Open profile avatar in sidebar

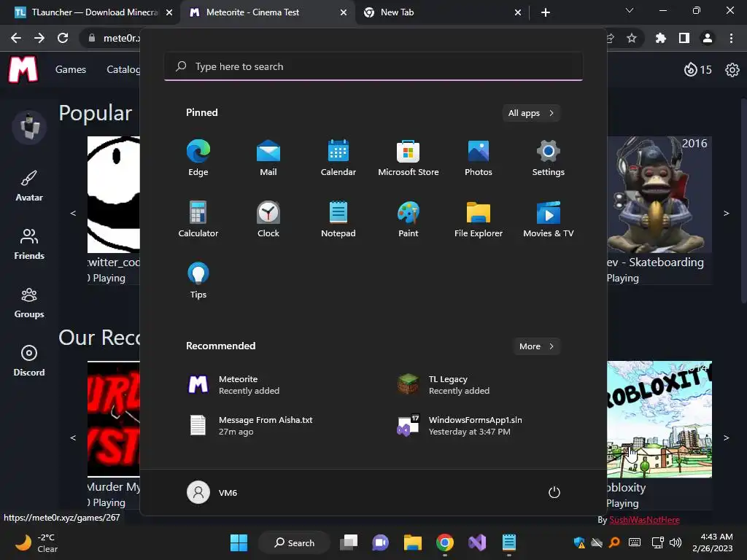tap(29, 127)
